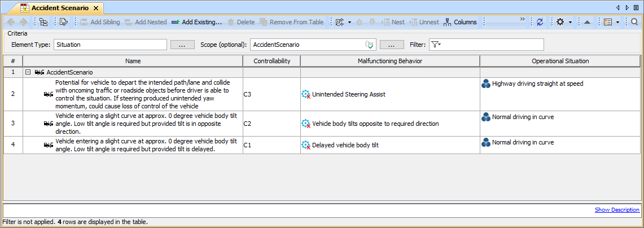The width and height of the screenshot is (644, 228).
Task: Open the options gear icon
Action: point(560,22)
